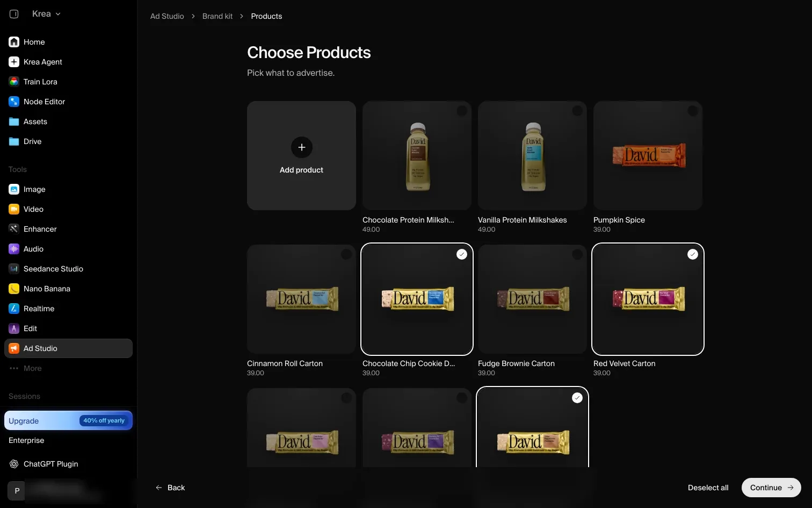Viewport: 812px width, 508px height.
Task: Open the Enhancer tool icon
Action: pos(14,229)
